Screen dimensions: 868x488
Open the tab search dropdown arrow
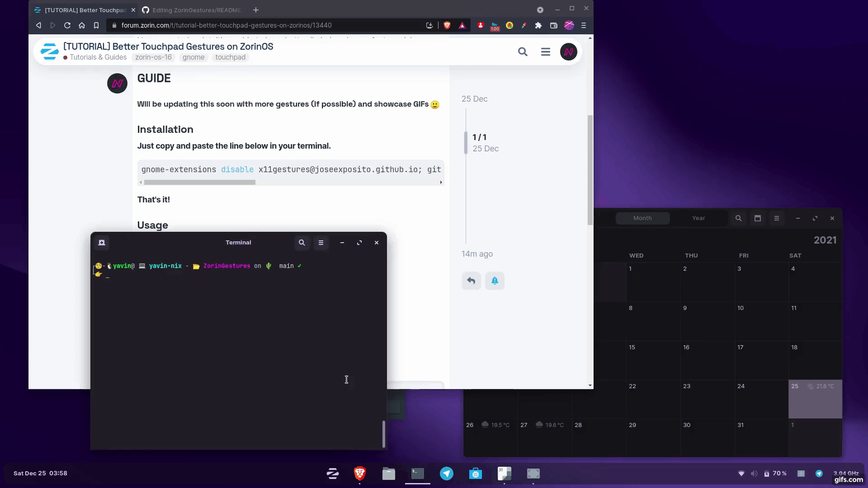(540, 10)
